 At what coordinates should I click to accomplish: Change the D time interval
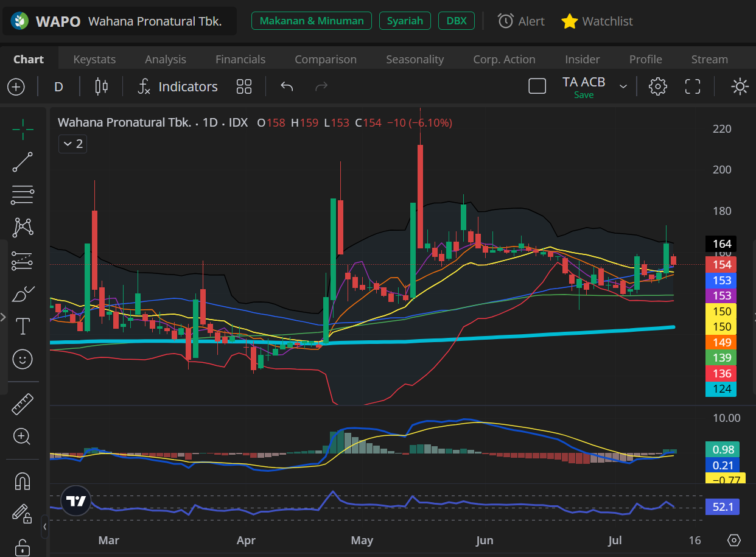point(58,86)
